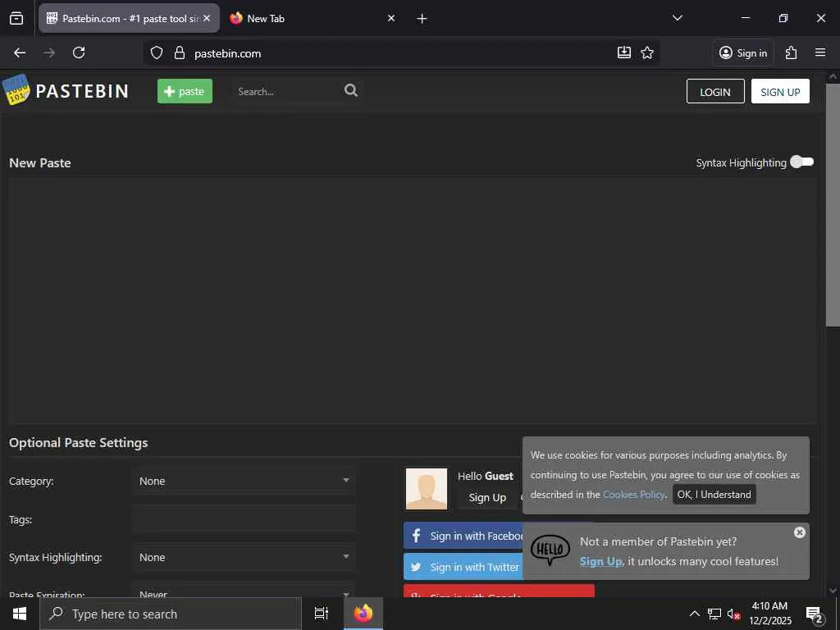The height and width of the screenshot is (630, 840).
Task: Click the network tray icon
Action: click(714, 614)
